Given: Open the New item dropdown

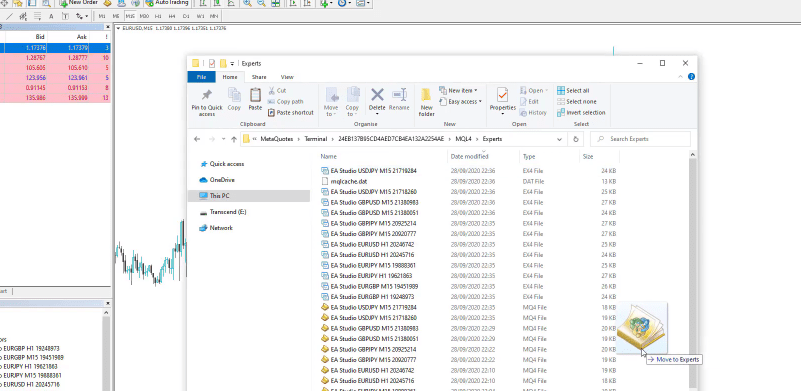Looking at the screenshot, I should (458, 90).
